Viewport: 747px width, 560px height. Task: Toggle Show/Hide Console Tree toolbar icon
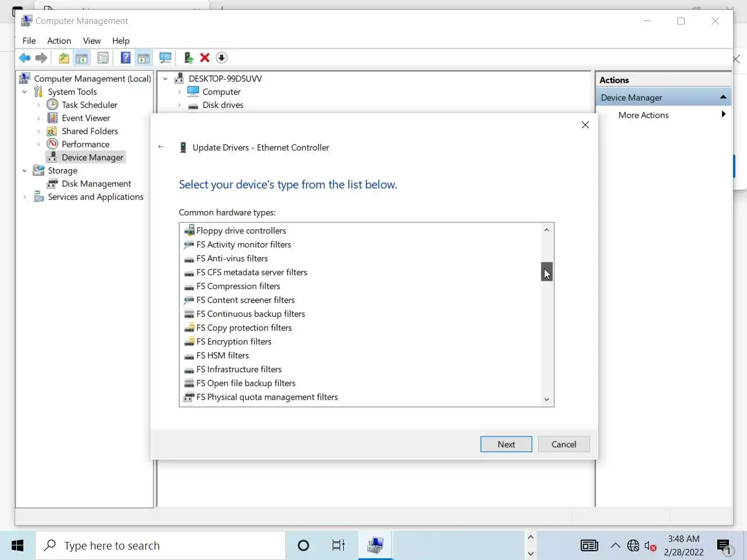82,58
